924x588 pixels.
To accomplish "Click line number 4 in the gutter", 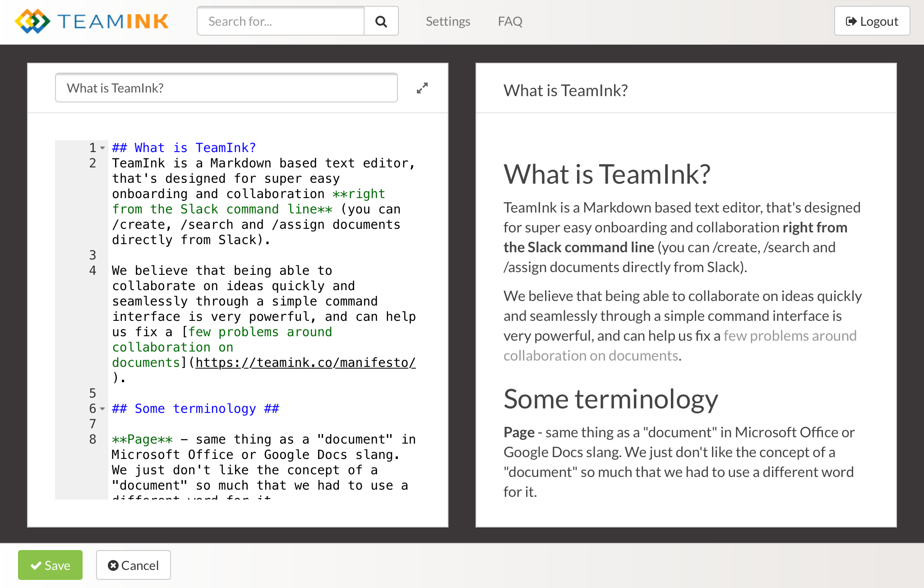I will coord(92,271).
